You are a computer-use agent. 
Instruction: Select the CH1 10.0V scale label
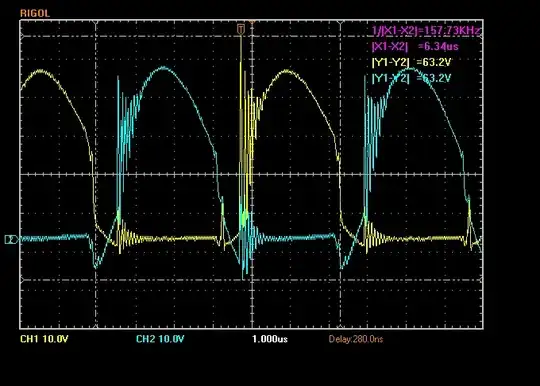(x=44, y=339)
